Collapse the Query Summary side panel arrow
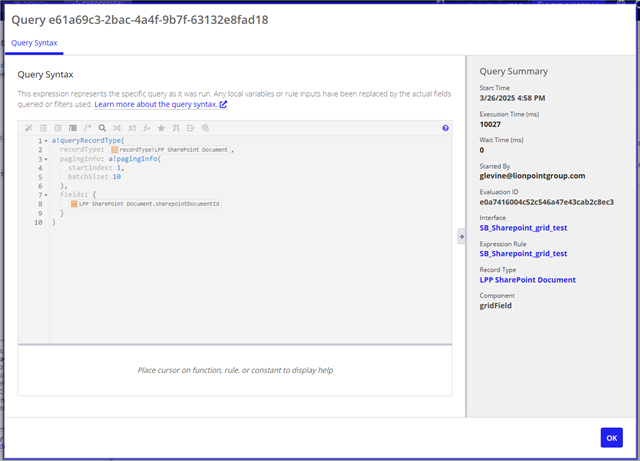The image size is (640, 461). point(461,236)
